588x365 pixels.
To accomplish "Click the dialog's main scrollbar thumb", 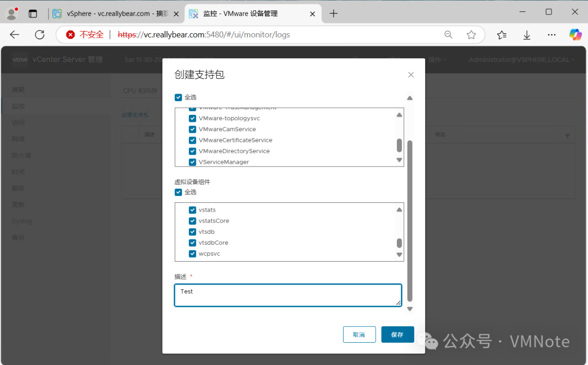I will (410, 221).
